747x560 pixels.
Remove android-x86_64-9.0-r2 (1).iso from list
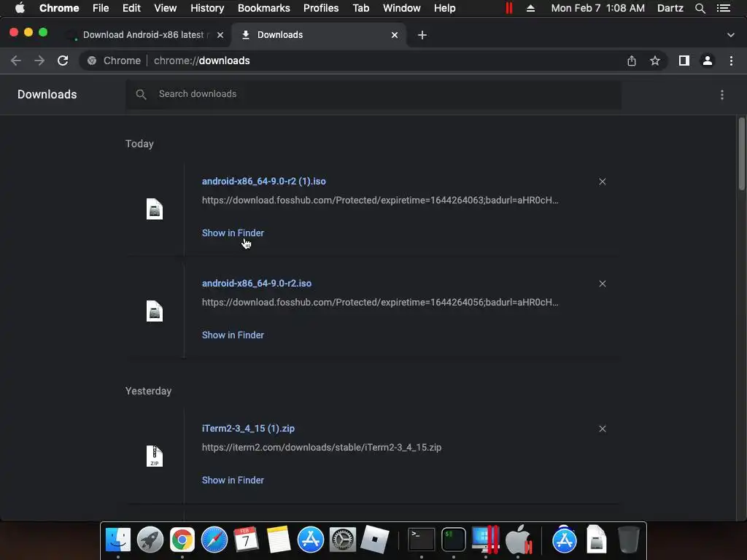pyautogui.click(x=602, y=182)
